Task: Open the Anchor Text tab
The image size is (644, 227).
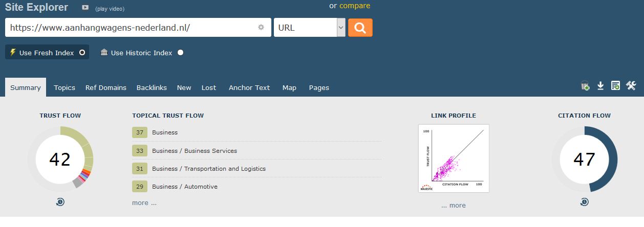Action: [249, 87]
